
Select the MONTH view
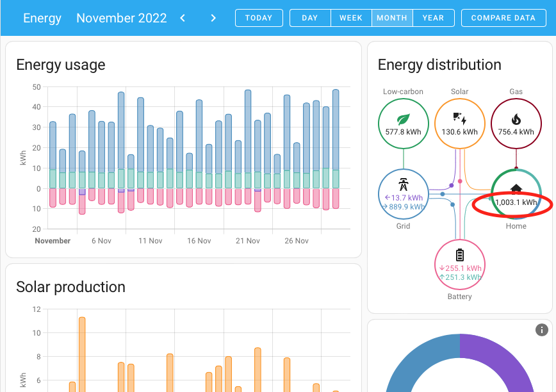coord(392,18)
